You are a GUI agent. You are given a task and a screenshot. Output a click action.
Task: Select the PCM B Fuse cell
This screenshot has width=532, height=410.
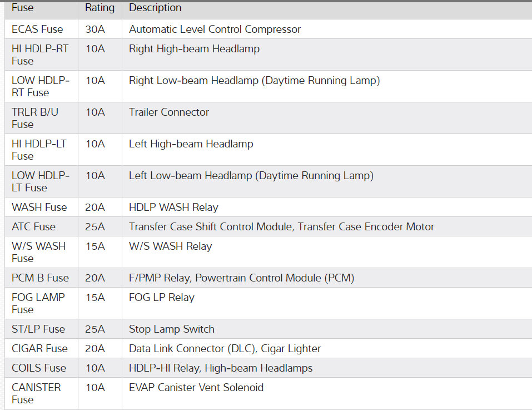pyautogui.click(x=40, y=278)
